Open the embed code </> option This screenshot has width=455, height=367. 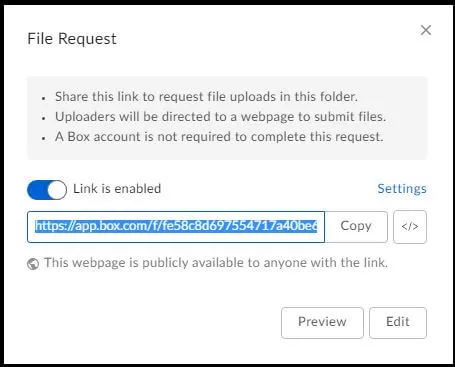coord(410,227)
